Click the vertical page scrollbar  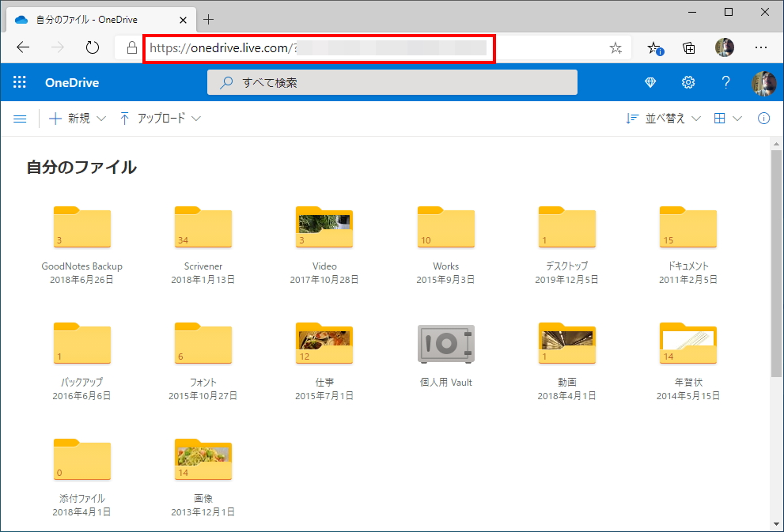(x=776, y=261)
